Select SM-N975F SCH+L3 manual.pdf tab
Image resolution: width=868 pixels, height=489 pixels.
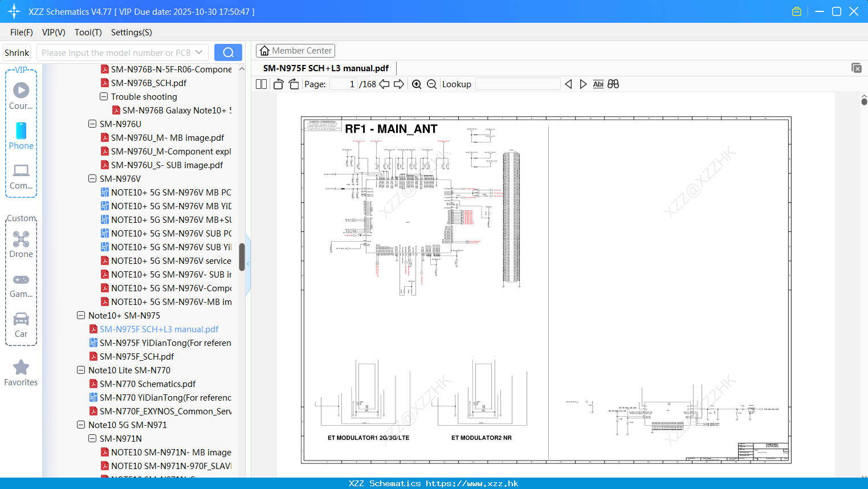tap(326, 68)
